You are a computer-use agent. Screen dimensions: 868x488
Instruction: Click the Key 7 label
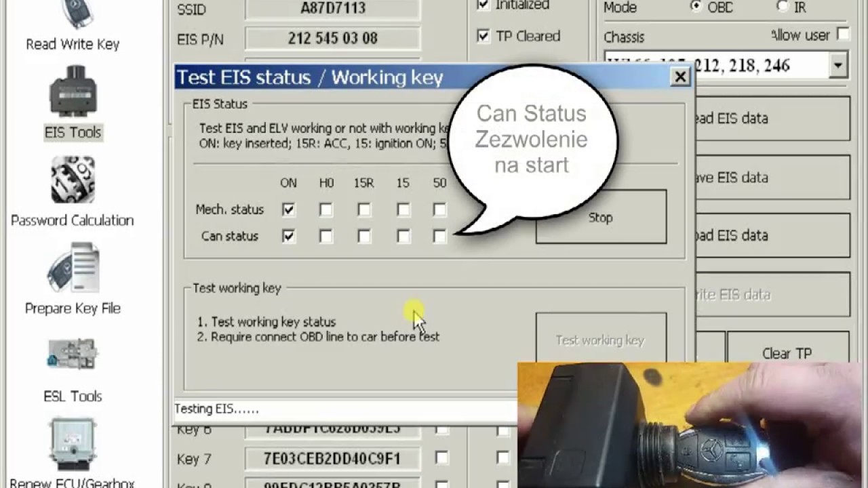pos(194,460)
